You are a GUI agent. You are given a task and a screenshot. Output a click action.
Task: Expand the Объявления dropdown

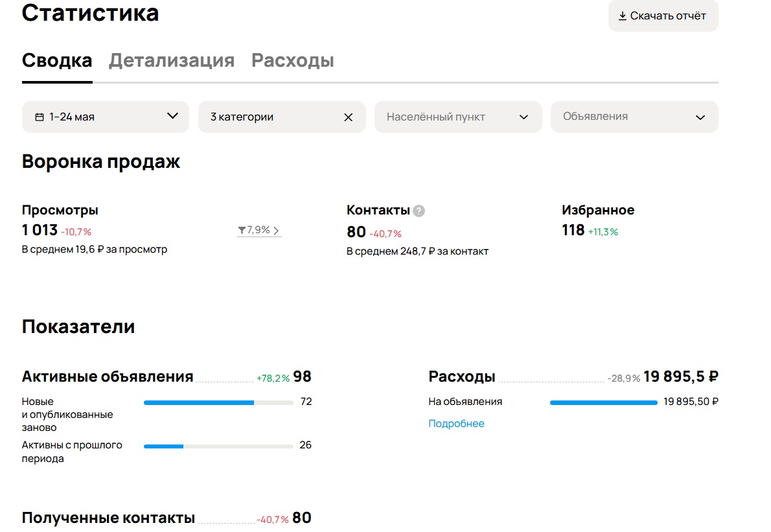pos(634,117)
